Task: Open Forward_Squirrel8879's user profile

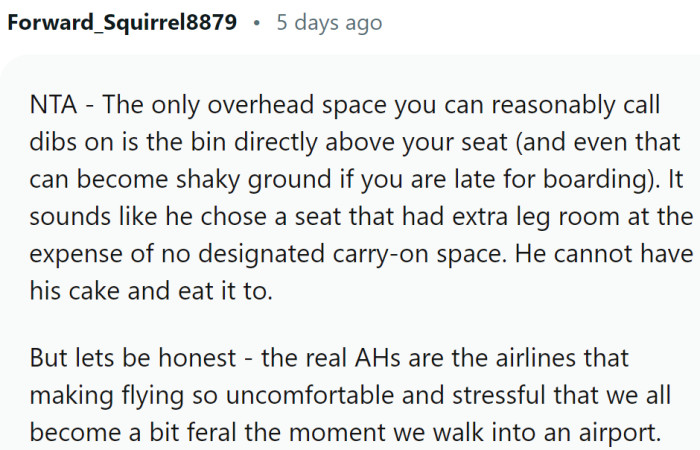Action: (x=122, y=22)
